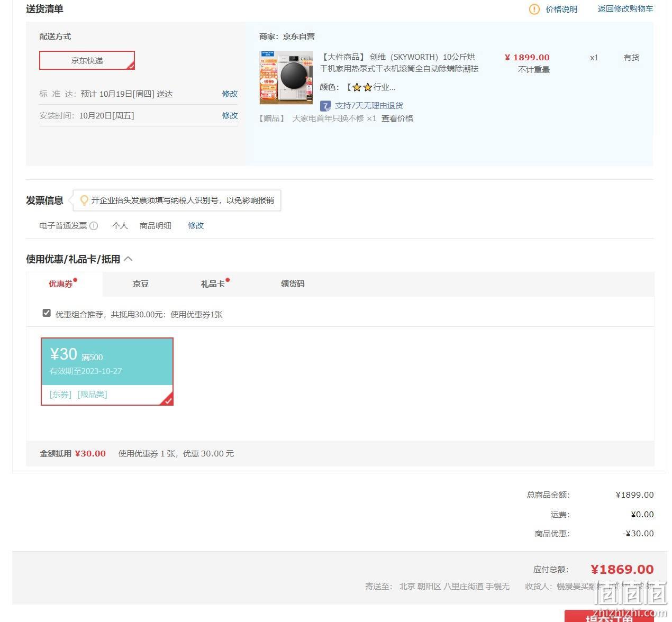Click the price explanation warning icon
Viewport: 672px width, 622px height.
pyautogui.click(x=534, y=9)
